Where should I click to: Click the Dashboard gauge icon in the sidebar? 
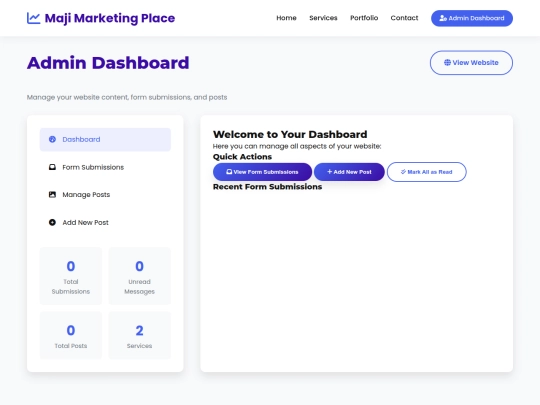coord(52,139)
